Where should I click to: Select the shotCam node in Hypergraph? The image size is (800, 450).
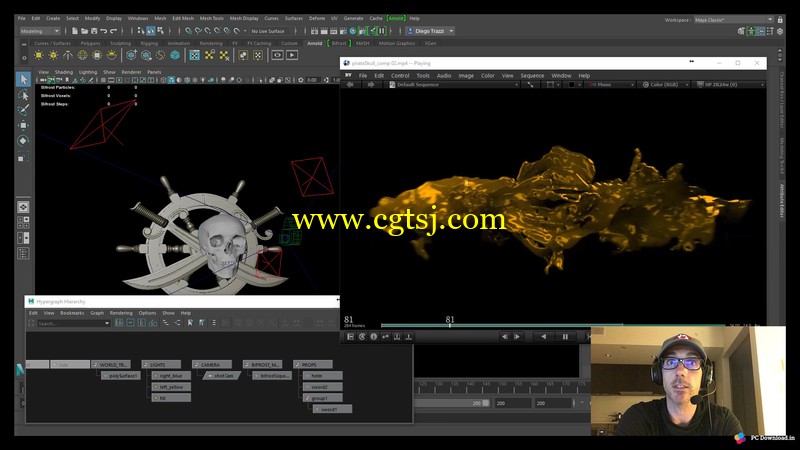222,376
